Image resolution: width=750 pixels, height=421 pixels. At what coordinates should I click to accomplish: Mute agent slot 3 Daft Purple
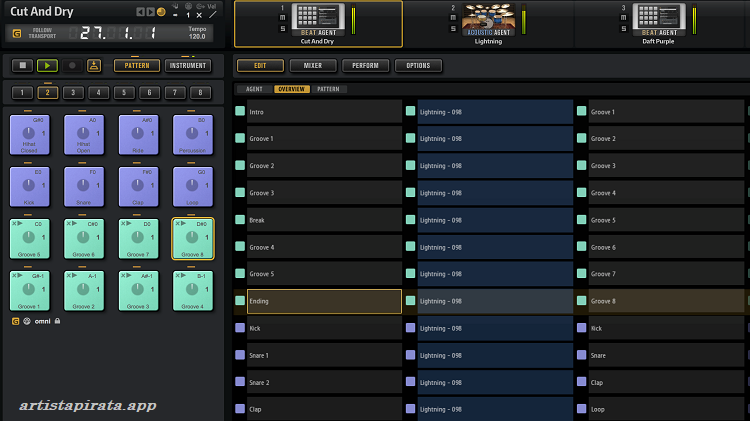(623, 17)
